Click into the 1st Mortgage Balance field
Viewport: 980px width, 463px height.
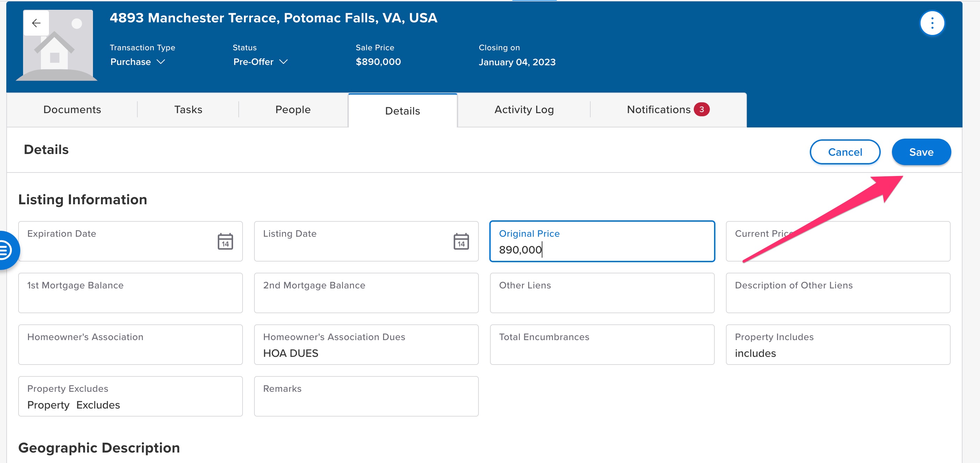130,293
